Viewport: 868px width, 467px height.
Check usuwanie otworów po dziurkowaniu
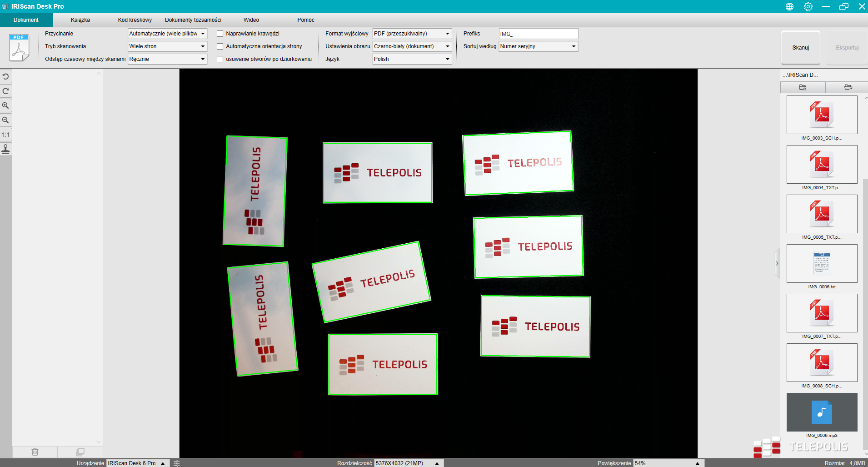point(220,59)
